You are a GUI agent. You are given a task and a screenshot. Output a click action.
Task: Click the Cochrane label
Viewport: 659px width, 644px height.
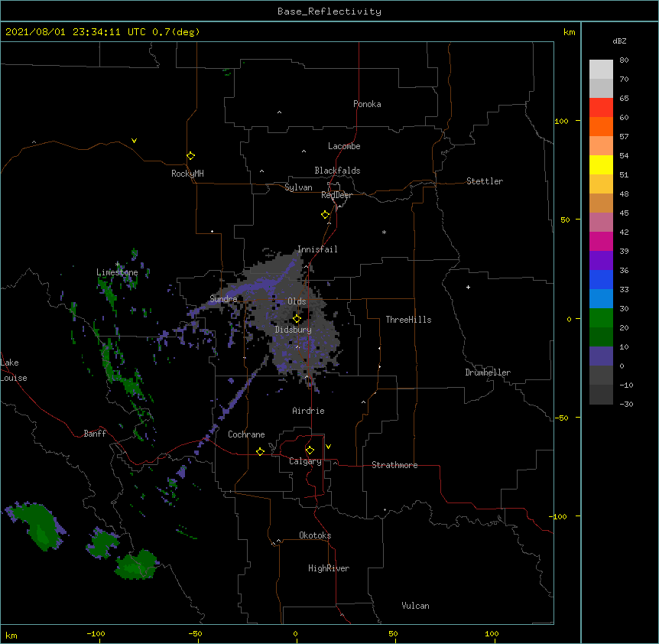point(246,434)
